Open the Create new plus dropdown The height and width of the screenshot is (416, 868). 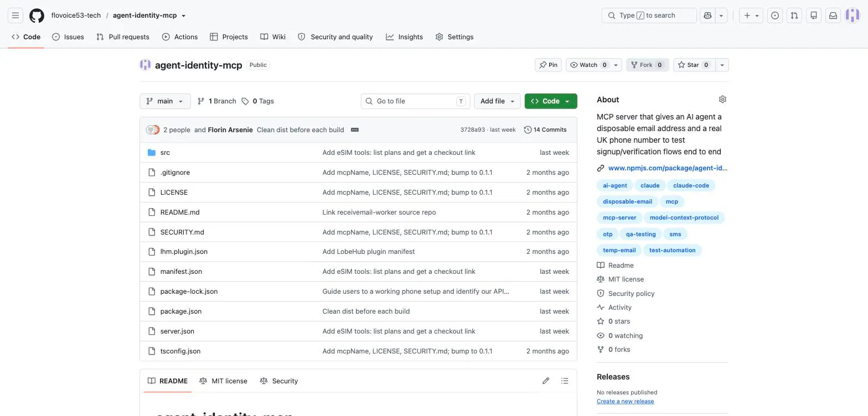pos(751,15)
